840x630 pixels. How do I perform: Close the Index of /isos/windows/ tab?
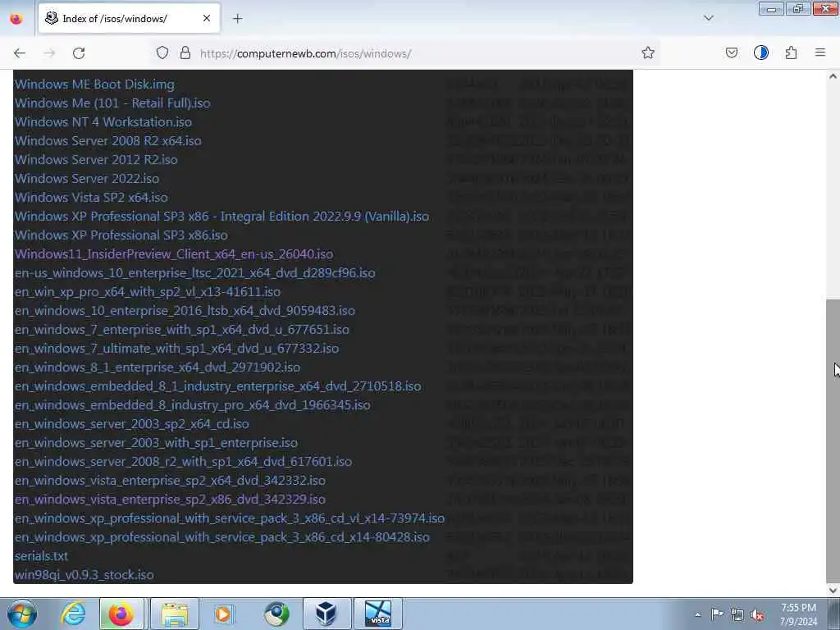pyautogui.click(x=207, y=18)
